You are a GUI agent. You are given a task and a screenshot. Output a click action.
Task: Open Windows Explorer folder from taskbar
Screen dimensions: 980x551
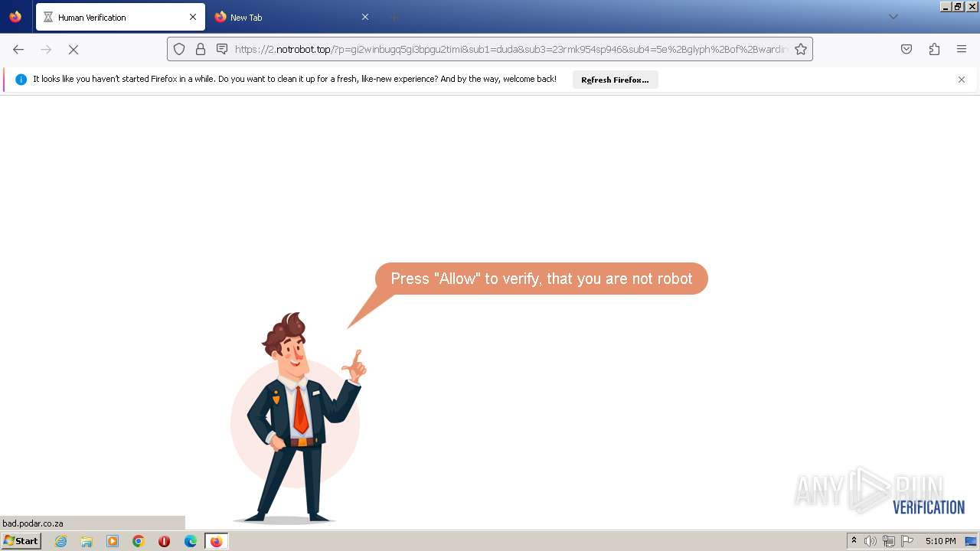click(87, 541)
